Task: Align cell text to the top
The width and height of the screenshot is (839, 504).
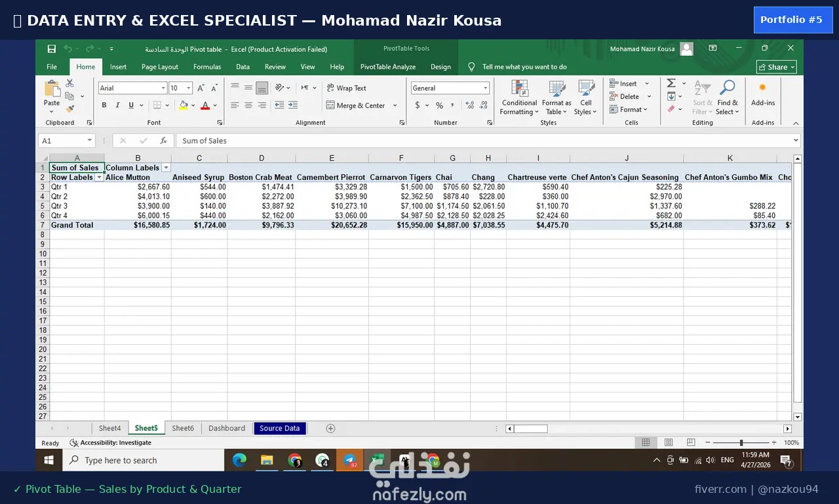Action: click(x=235, y=87)
